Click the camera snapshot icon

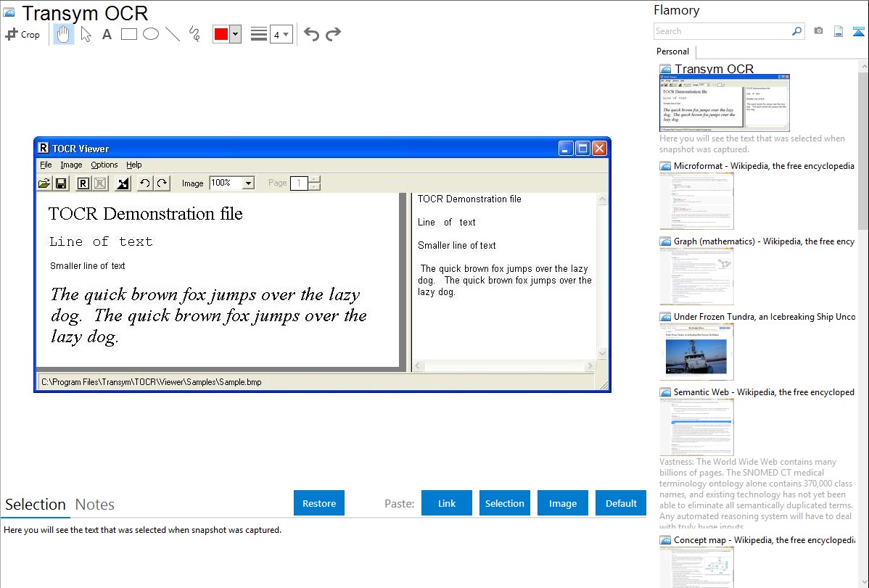(x=818, y=31)
